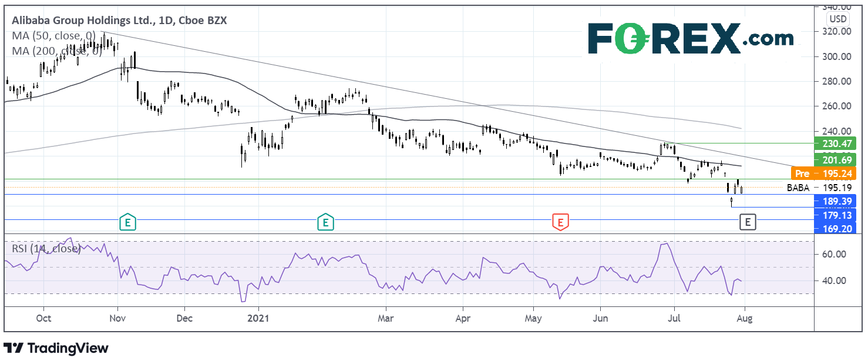Select the MA (200, close, 0) indicator label

(57, 51)
